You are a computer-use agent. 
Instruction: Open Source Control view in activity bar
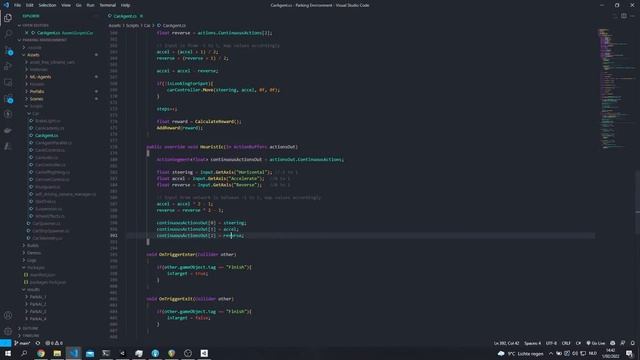(8, 50)
